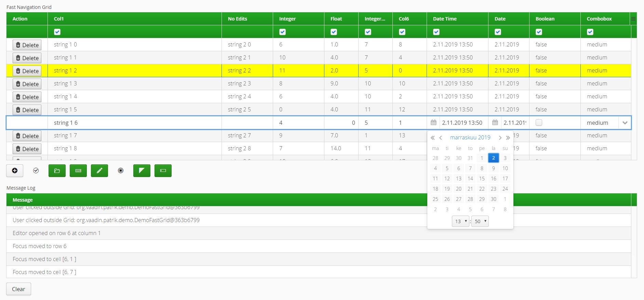This screenshot has width=644, height=300.
Task: Edit the Float field showing 0
Action: 341,123
